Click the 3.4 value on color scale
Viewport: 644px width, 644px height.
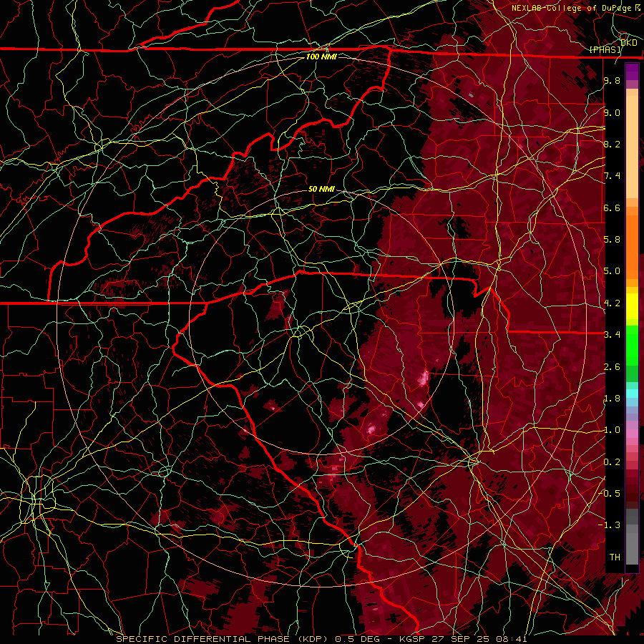point(612,335)
